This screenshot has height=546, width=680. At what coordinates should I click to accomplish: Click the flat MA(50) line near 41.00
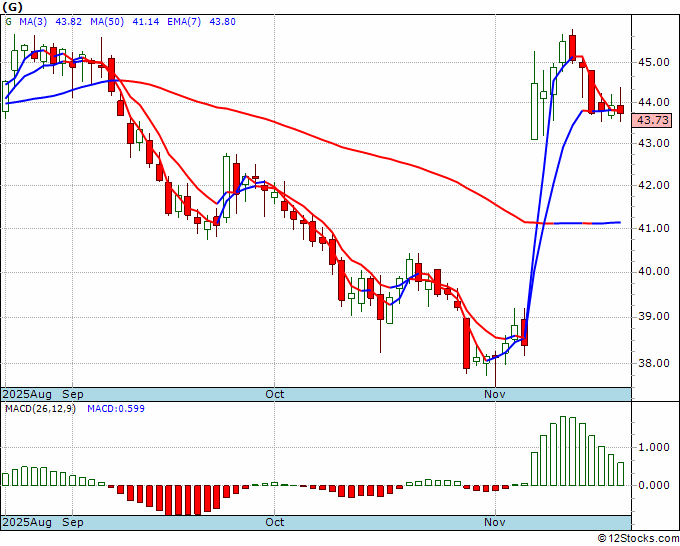click(572, 223)
